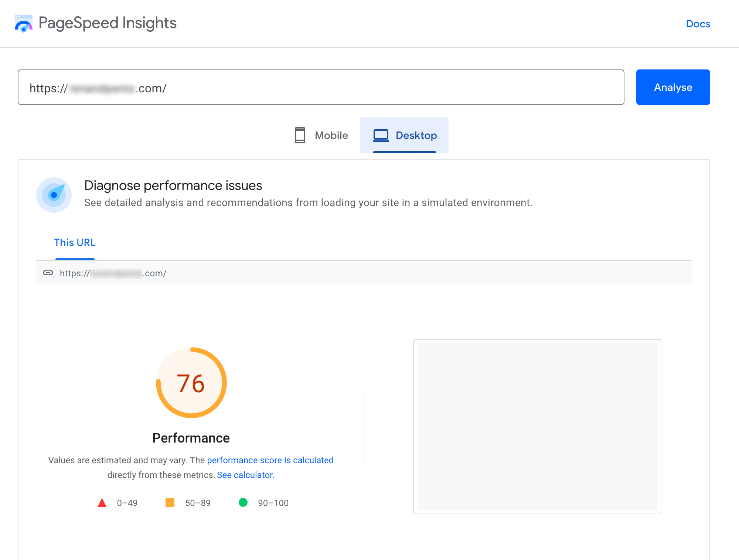Screen dimensions: 739x560
Task: Switch to the Mobile tab
Action: coord(321,135)
